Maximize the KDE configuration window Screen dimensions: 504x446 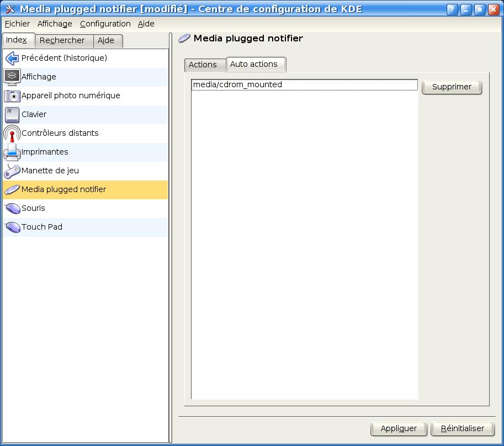click(479, 9)
